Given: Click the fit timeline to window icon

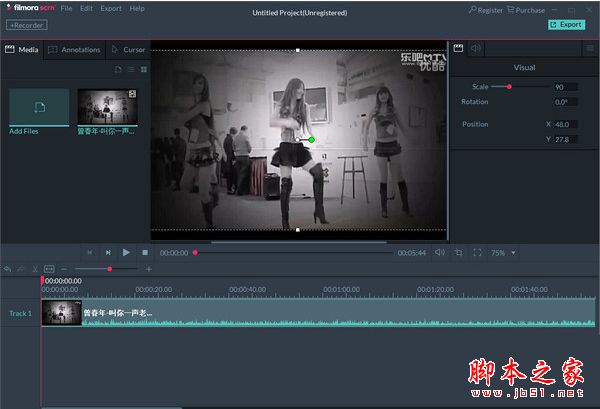Looking at the screenshot, I should coord(49,269).
